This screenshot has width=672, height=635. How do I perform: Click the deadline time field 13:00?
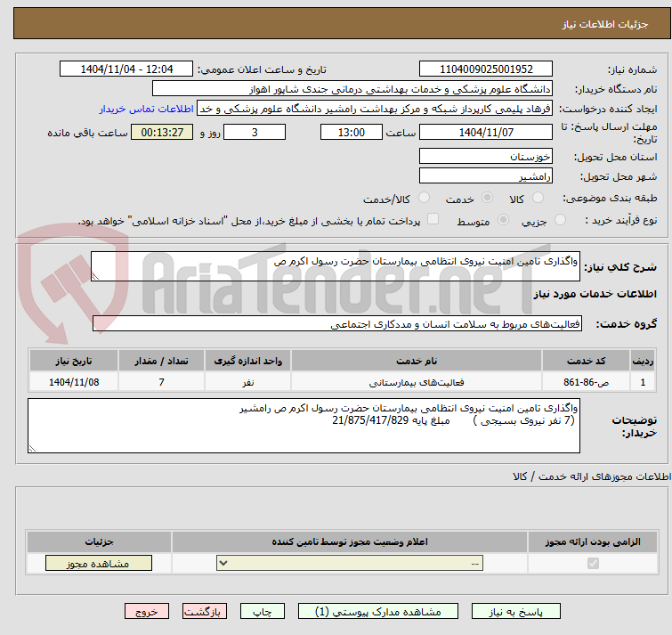(352, 132)
